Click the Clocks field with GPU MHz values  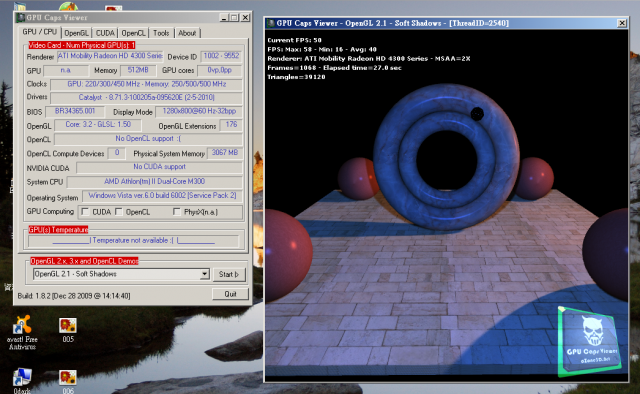tap(147, 84)
